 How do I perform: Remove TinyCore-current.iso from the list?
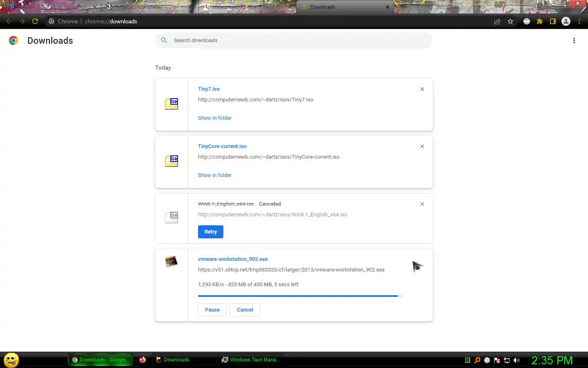click(x=422, y=146)
